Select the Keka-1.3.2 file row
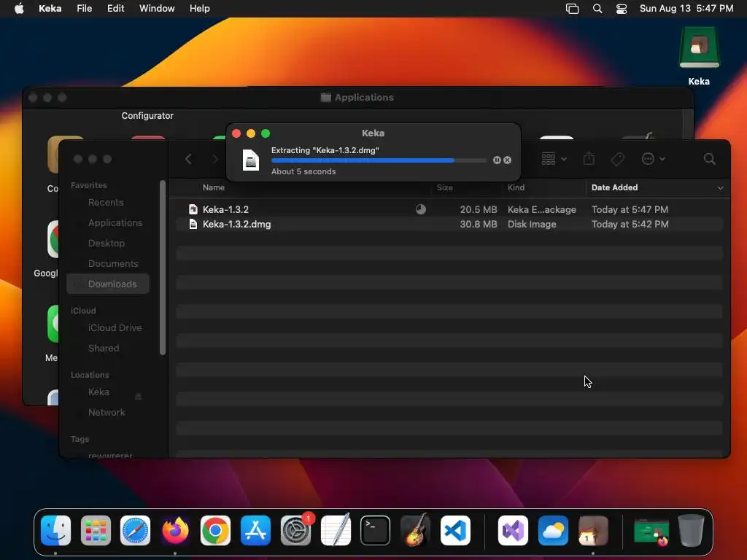747x560 pixels. tap(449, 209)
